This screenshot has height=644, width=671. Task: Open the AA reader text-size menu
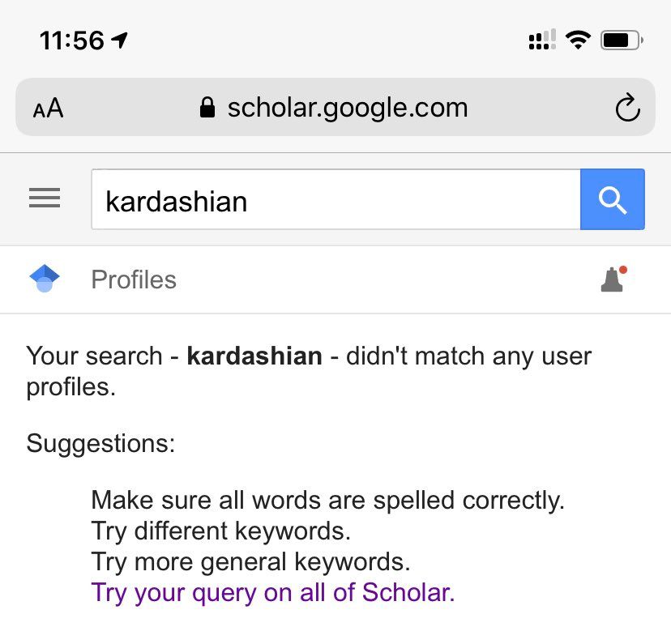(48, 109)
